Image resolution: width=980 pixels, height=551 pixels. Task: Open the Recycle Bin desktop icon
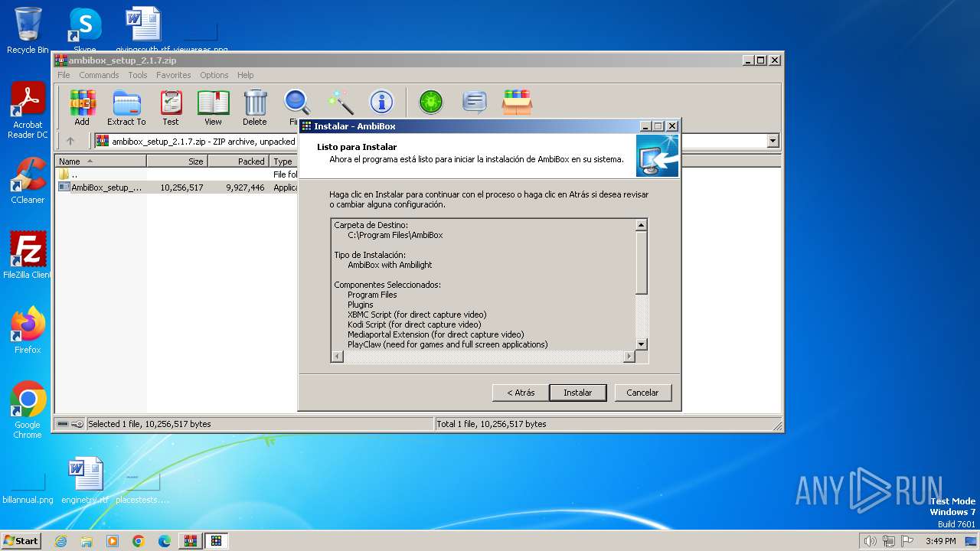[x=28, y=31]
